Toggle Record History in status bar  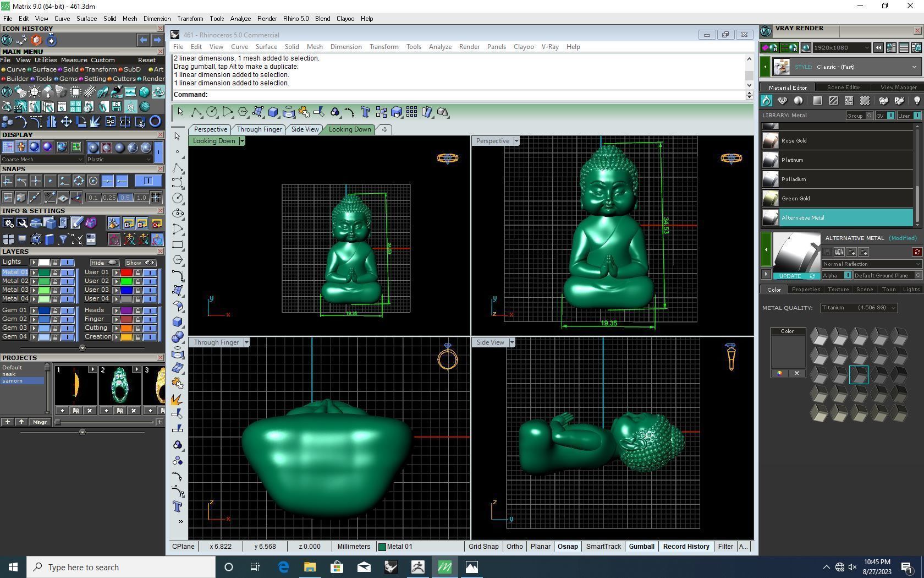pos(686,547)
